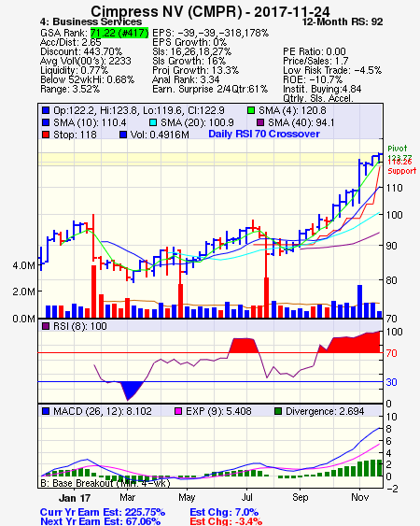Click the 'Sls: 16,26,18,27%' value
The height and width of the screenshot is (526, 420).
(x=191, y=51)
